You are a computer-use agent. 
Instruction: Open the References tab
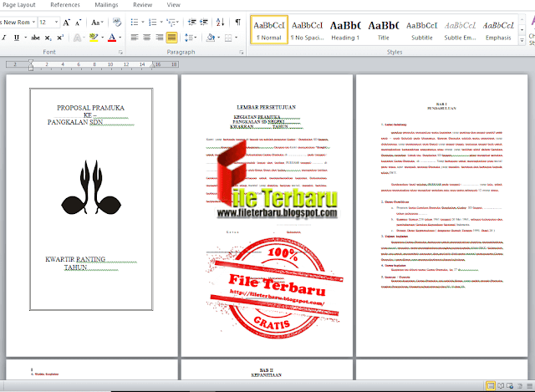[x=65, y=5]
